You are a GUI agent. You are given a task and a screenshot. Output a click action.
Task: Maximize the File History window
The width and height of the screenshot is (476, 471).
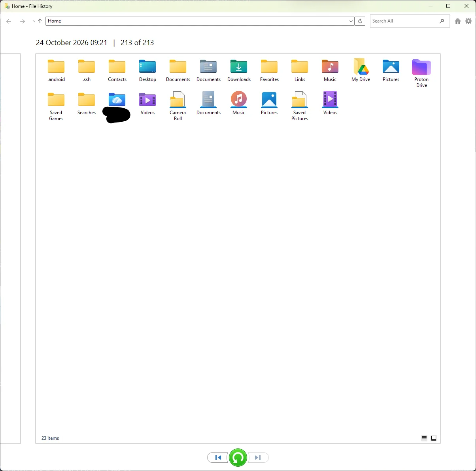coord(448,6)
